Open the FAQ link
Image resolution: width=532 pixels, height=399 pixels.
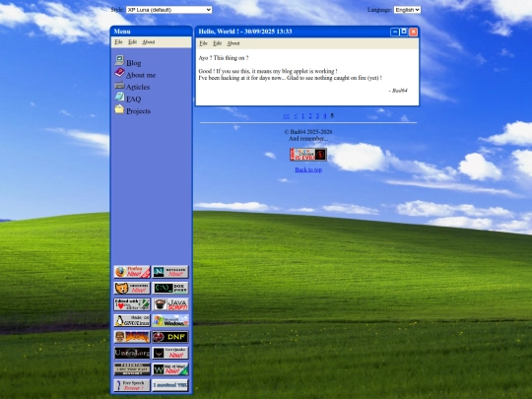(x=133, y=100)
